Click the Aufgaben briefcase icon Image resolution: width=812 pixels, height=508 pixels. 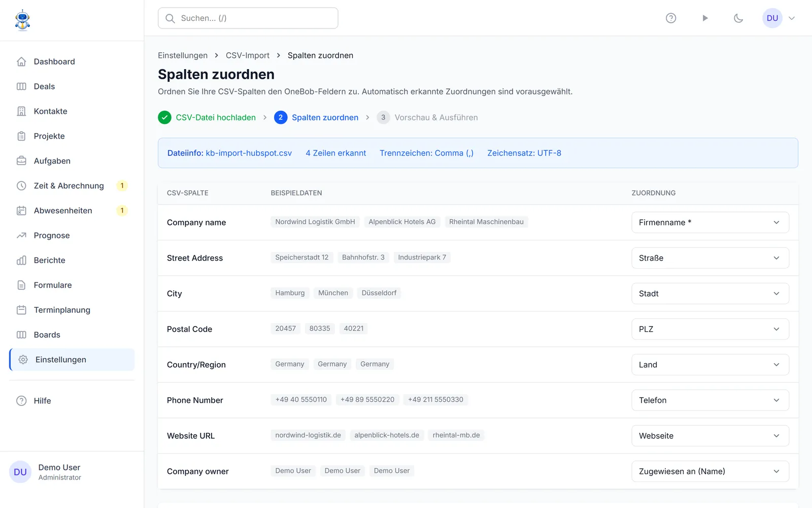(21, 161)
